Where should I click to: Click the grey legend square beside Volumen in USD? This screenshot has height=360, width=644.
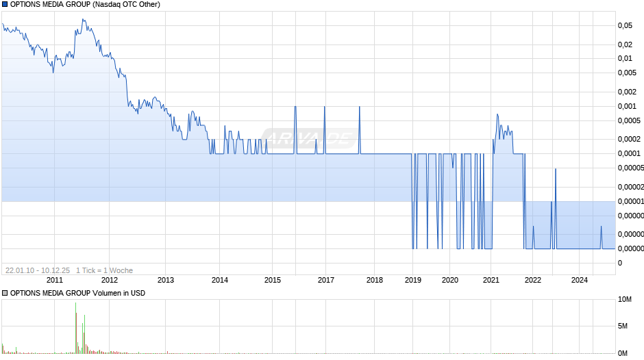5,293
